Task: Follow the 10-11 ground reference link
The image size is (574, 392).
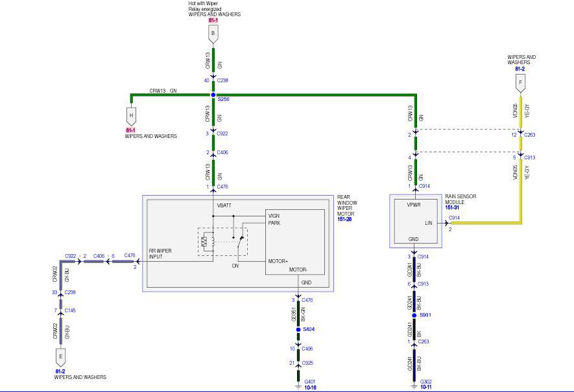Action: click(425, 387)
